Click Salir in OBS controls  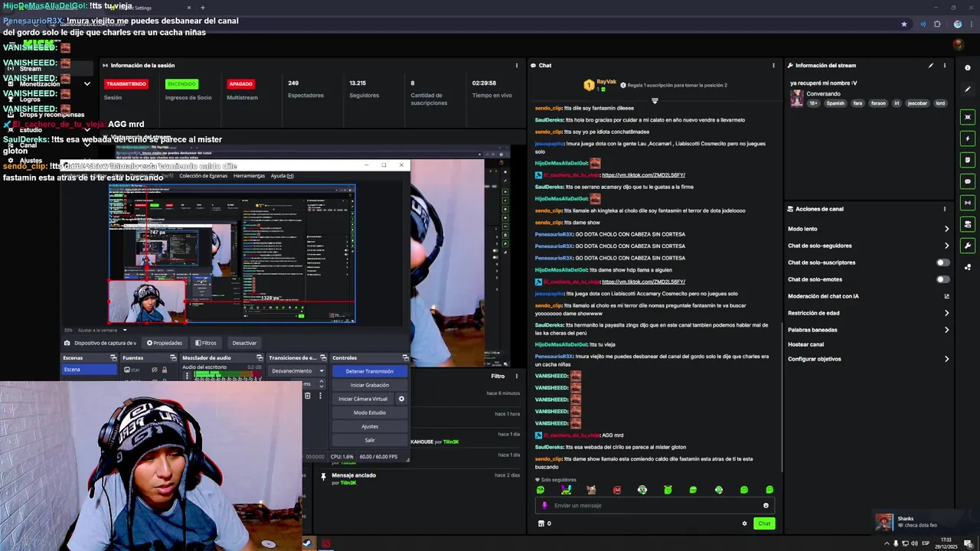(x=369, y=440)
